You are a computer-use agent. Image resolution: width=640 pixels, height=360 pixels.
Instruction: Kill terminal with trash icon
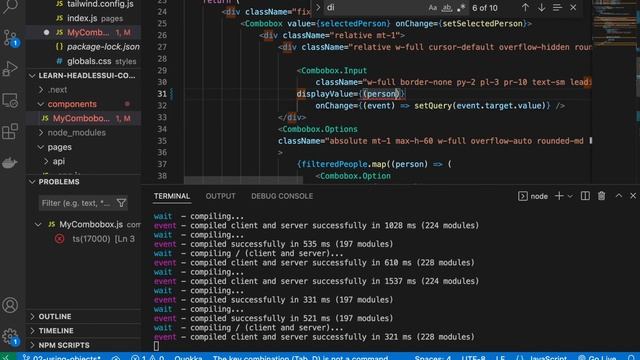click(x=601, y=196)
